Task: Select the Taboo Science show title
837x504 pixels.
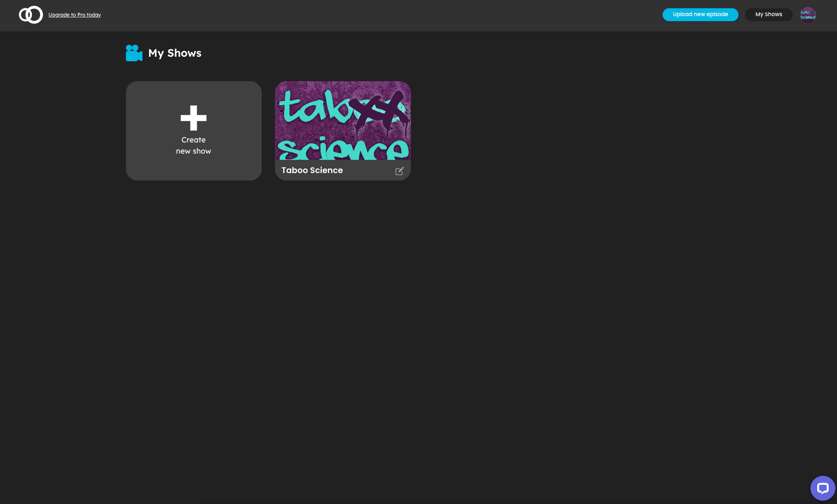Action: pyautogui.click(x=312, y=170)
